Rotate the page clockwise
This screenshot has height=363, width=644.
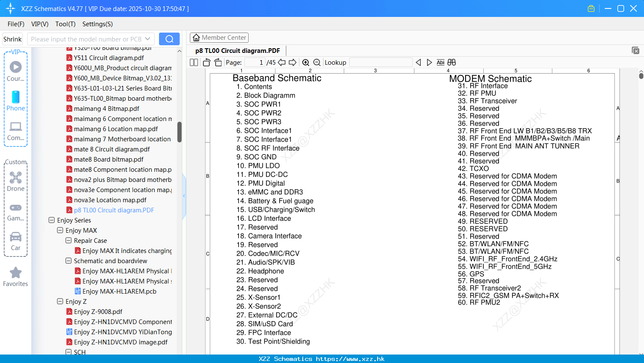pos(218,63)
